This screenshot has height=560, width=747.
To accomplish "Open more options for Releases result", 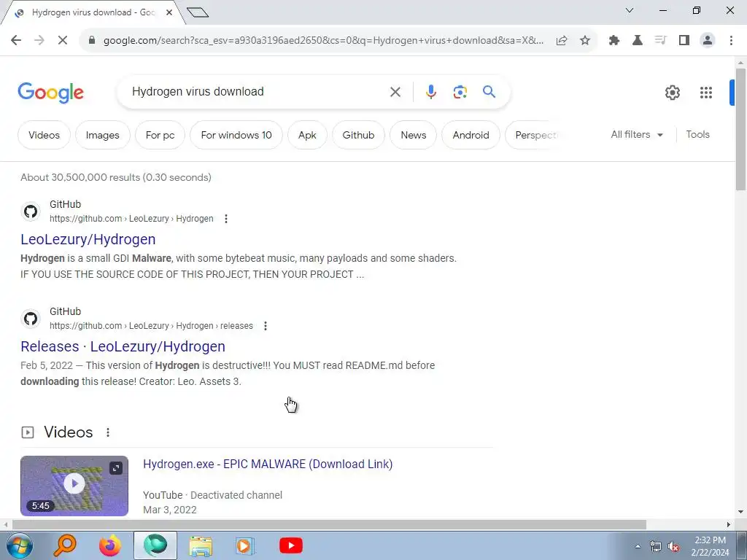I will (x=266, y=326).
